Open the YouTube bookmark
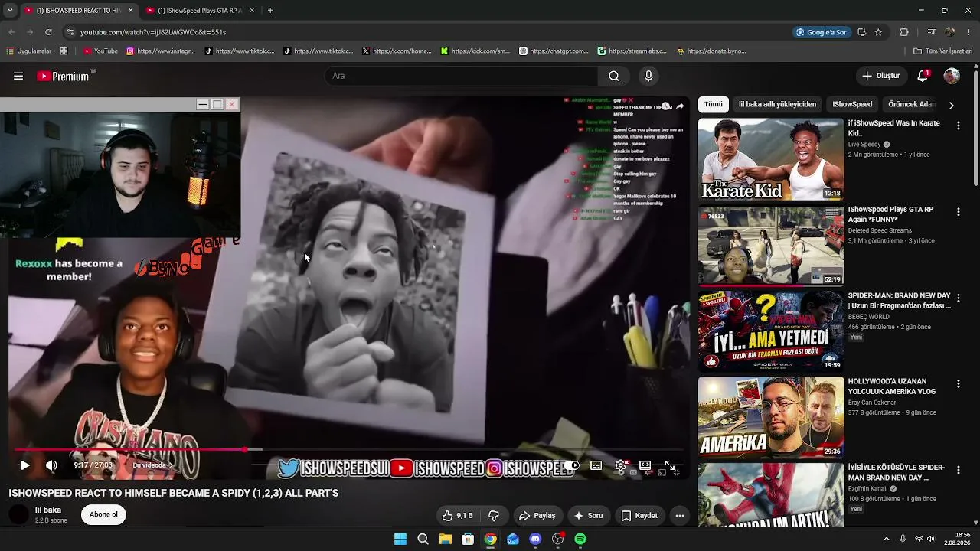 pos(100,51)
